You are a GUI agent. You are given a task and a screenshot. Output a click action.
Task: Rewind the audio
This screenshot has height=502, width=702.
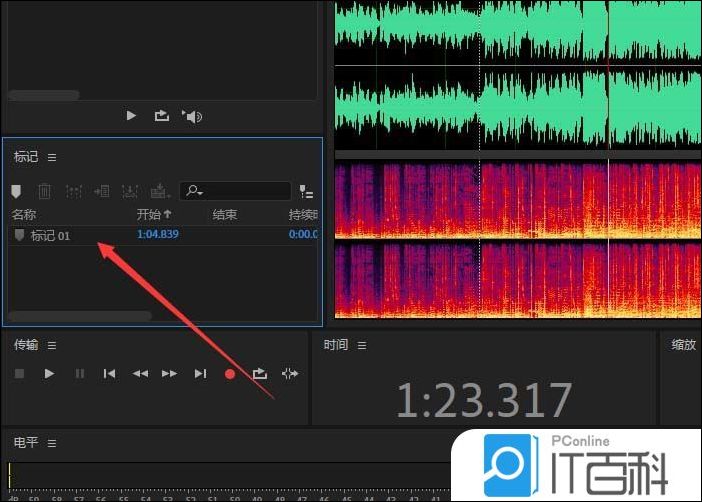tap(140, 373)
